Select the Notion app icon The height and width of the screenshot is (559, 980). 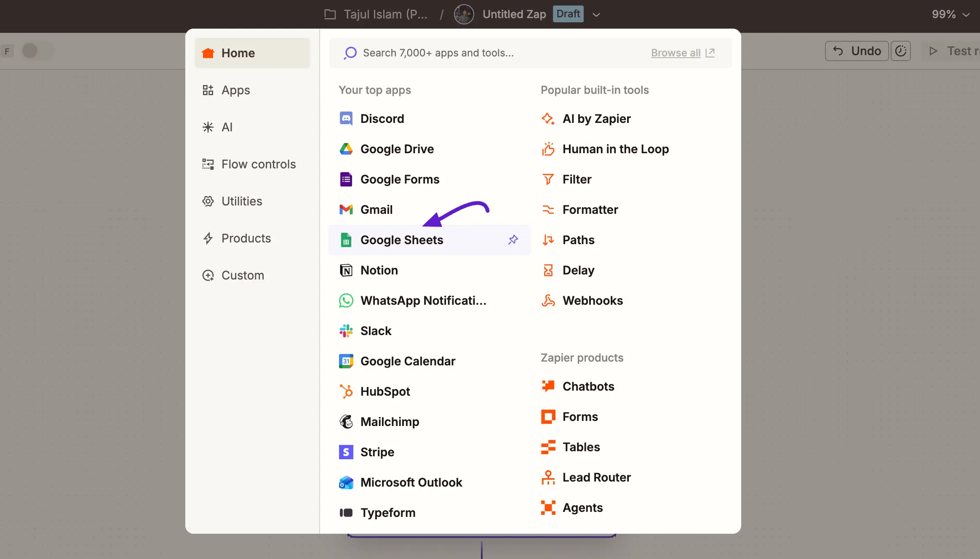[346, 270]
